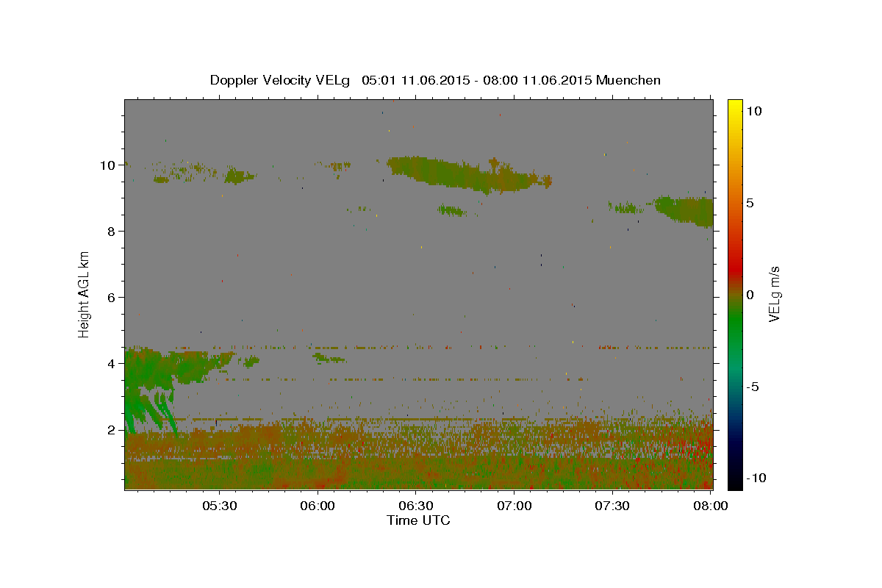Click the colorbar label '-5'
882x588 pixels.
(753, 387)
